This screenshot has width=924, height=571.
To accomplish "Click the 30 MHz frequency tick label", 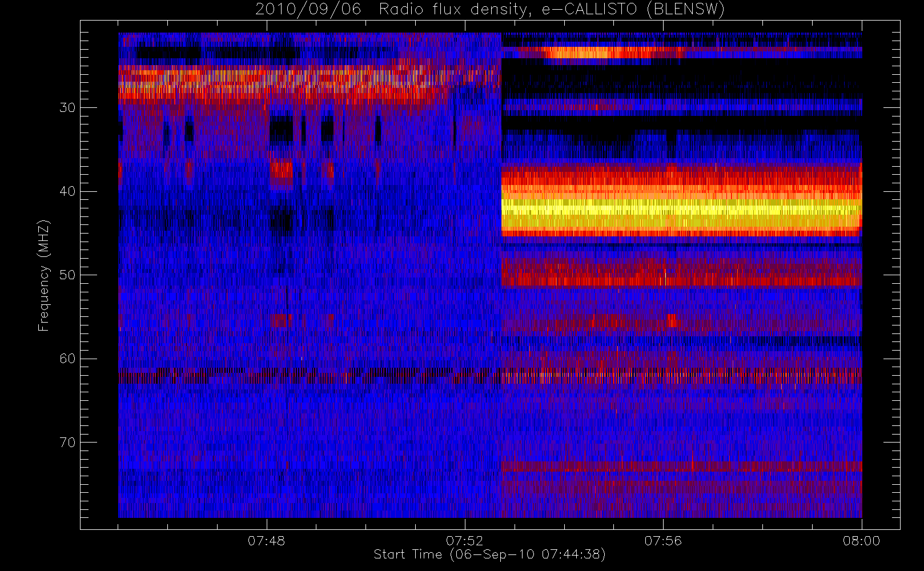I will pyautogui.click(x=67, y=108).
